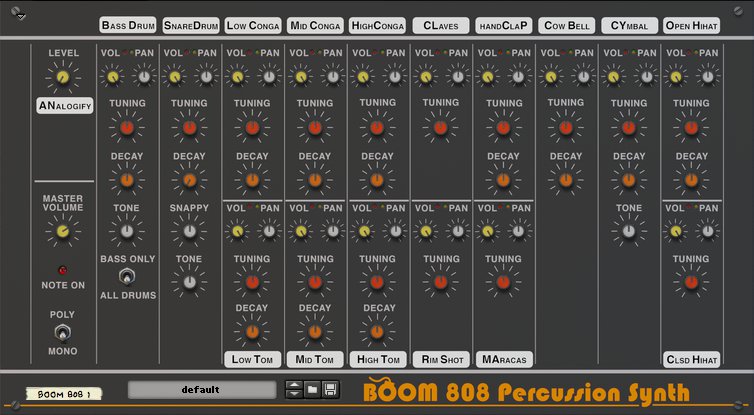
Task: Click the Mid Conga Decay knob
Action: pyautogui.click(x=315, y=180)
